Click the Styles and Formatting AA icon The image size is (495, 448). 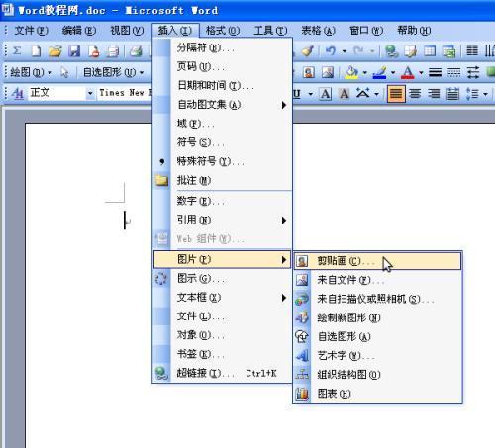[18, 94]
